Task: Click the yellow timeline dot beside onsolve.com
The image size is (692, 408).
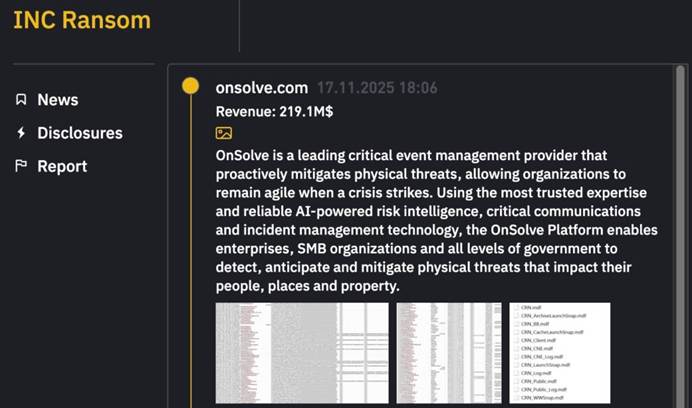Action: (x=190, y=87)
